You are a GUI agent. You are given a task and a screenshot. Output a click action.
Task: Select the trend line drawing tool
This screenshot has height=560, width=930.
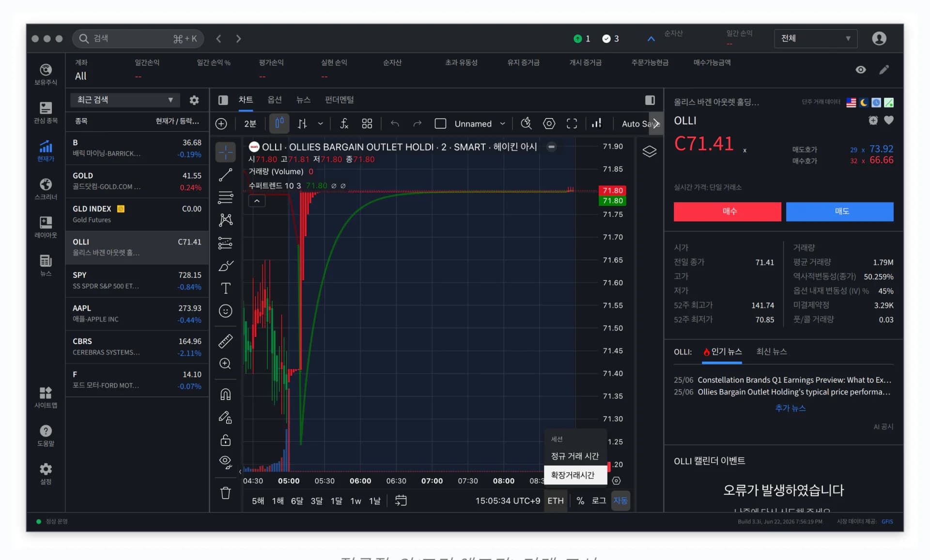tap(226, 175)
